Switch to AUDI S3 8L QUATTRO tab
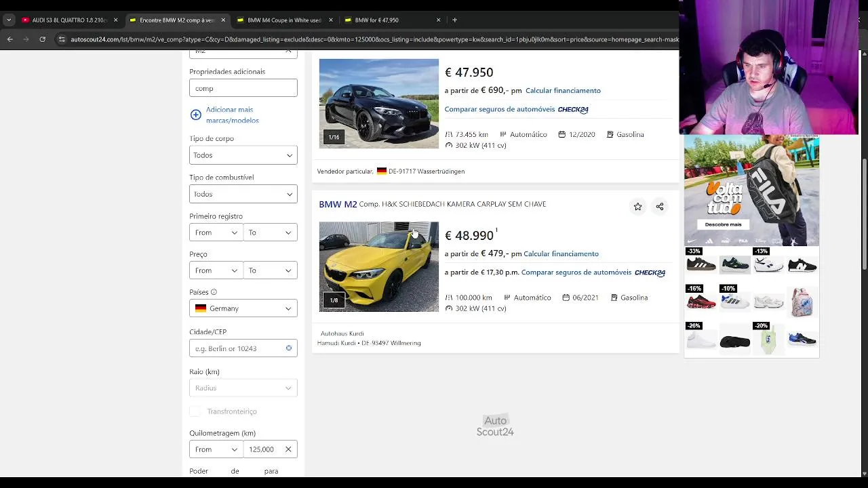 (x=69, y=20)
